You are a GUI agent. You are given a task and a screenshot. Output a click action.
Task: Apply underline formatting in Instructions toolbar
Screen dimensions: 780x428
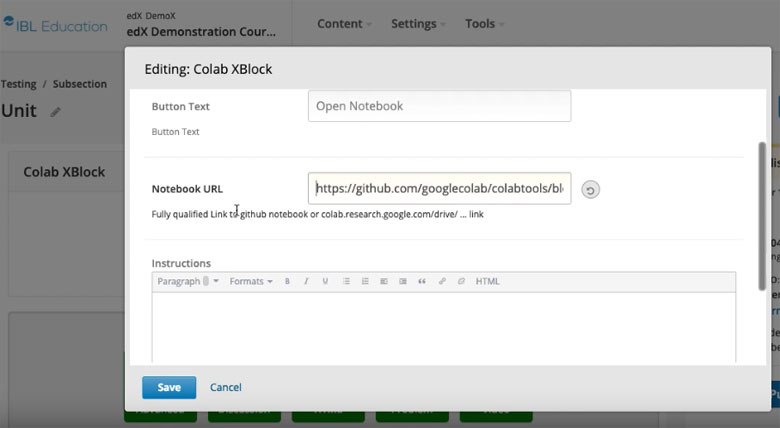(x=325, y=282)
